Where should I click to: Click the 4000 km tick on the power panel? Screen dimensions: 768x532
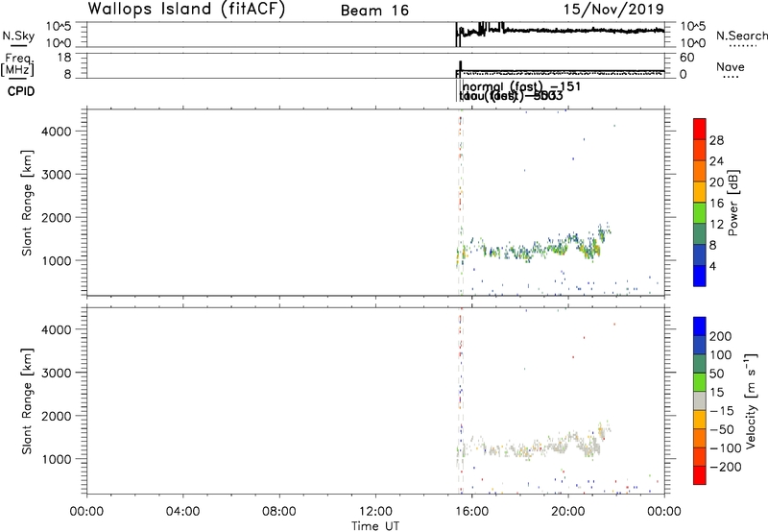point(57,132)
